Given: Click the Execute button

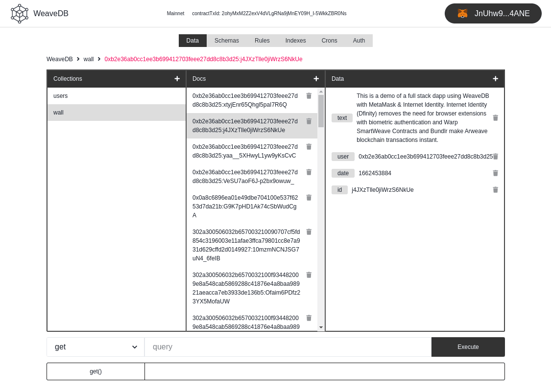Looking at the screenshot, I should point(468,347).
